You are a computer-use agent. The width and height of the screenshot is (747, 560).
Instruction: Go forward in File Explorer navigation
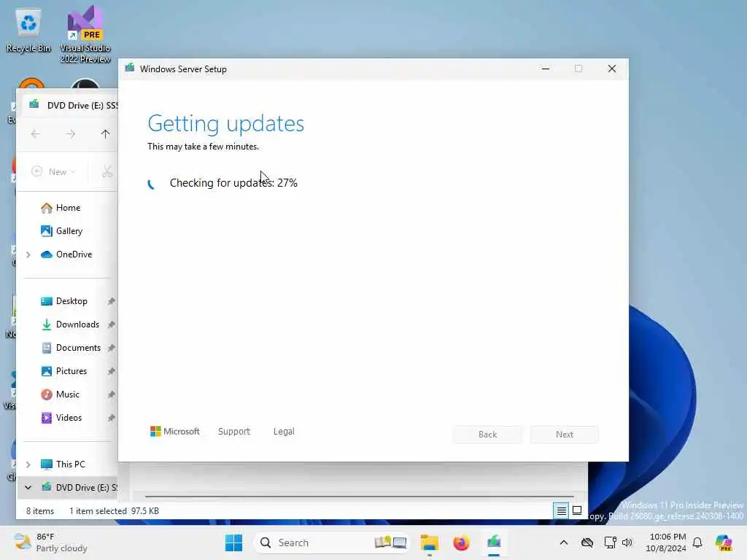click(71, 134)
